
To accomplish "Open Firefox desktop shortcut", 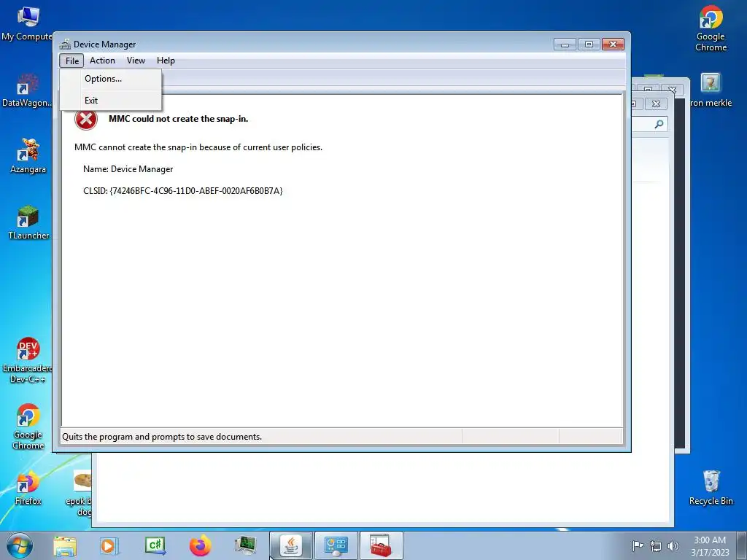I will point(28,488).
